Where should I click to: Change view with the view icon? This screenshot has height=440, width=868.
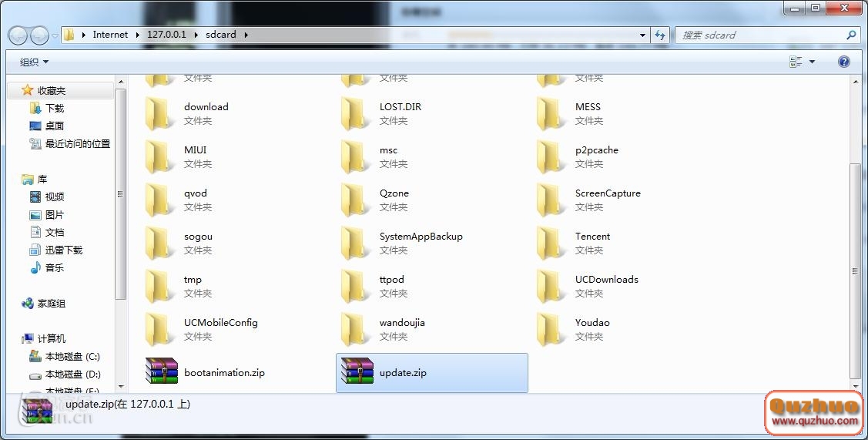point(796,62)
